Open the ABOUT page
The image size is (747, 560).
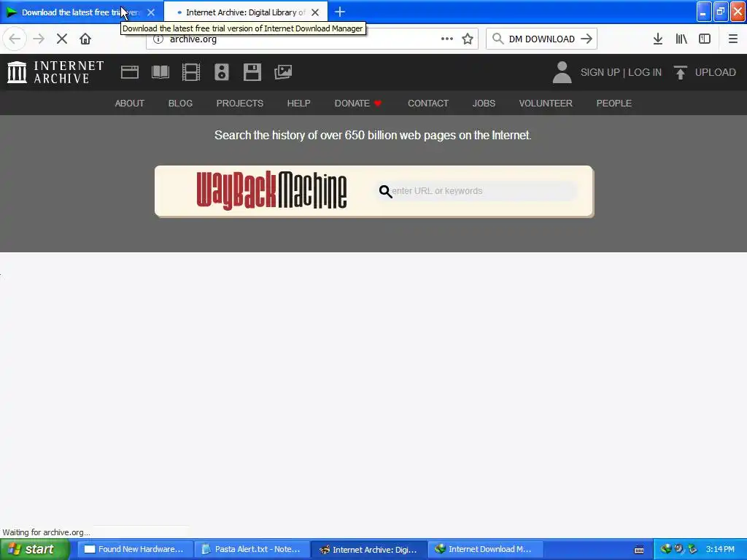pos(130,104)
